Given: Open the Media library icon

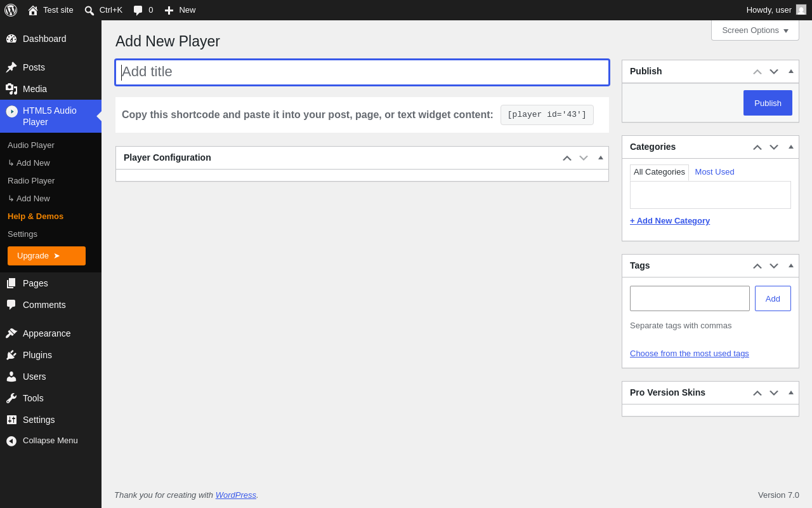Looking at the screenshot, I should pyautogui.click(x=11, y=89).
